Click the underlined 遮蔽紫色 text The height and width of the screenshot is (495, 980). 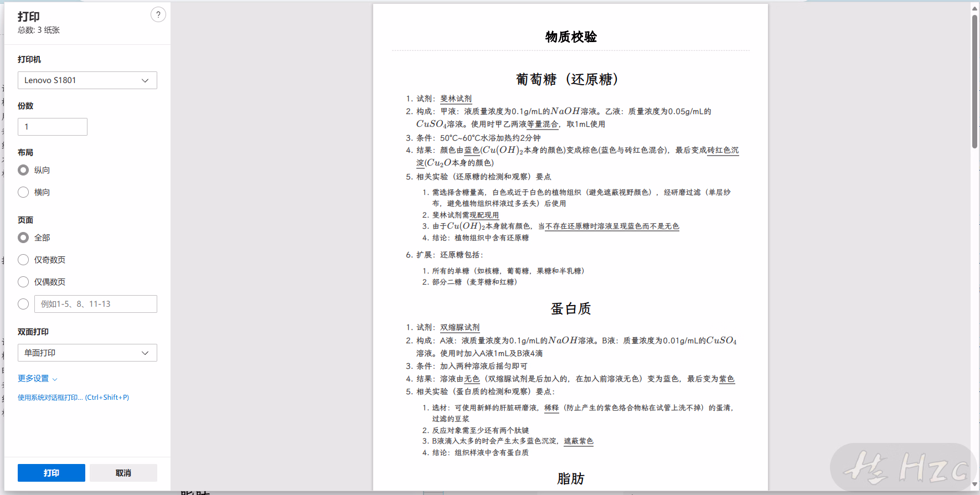(x=579, y=441)
